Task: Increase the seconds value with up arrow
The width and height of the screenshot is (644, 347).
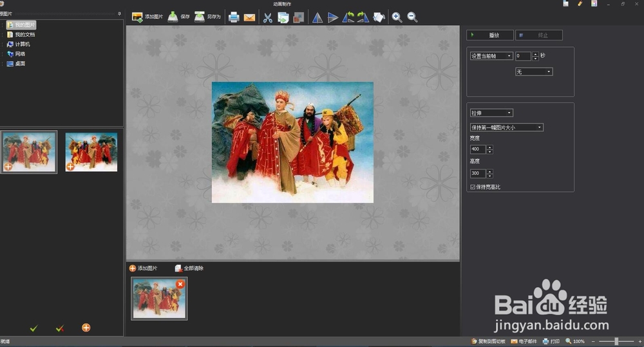Action: coord(535,54)
